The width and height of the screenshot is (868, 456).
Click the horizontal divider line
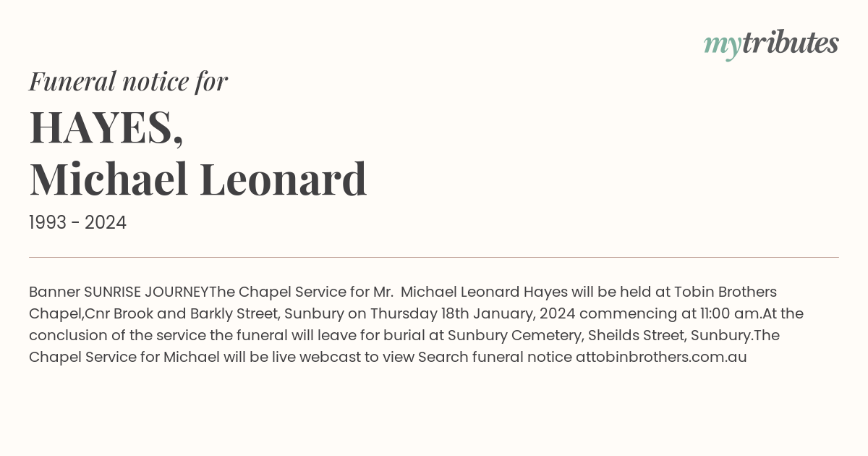[434, 257]
